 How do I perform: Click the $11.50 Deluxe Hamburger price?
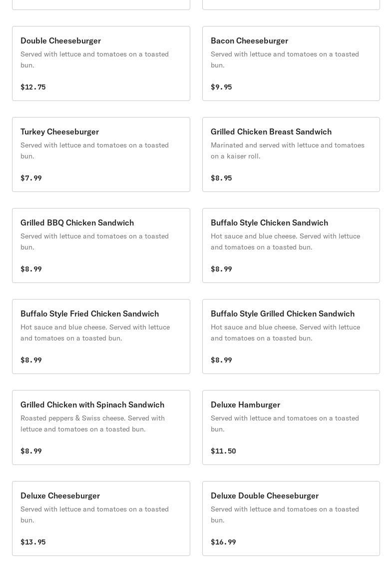pos(223,451)
